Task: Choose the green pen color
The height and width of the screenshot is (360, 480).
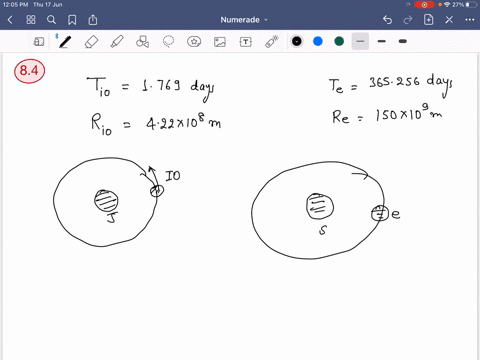Action: point(339,41)
